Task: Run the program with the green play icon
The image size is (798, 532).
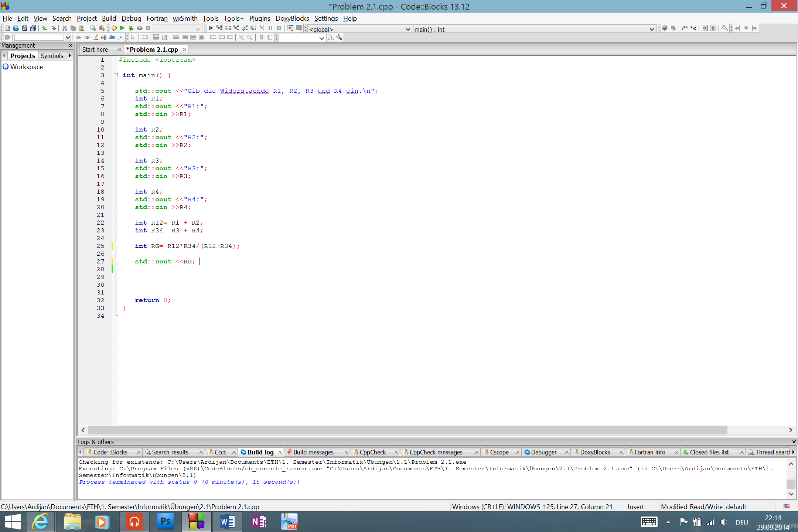Action: 122,28
